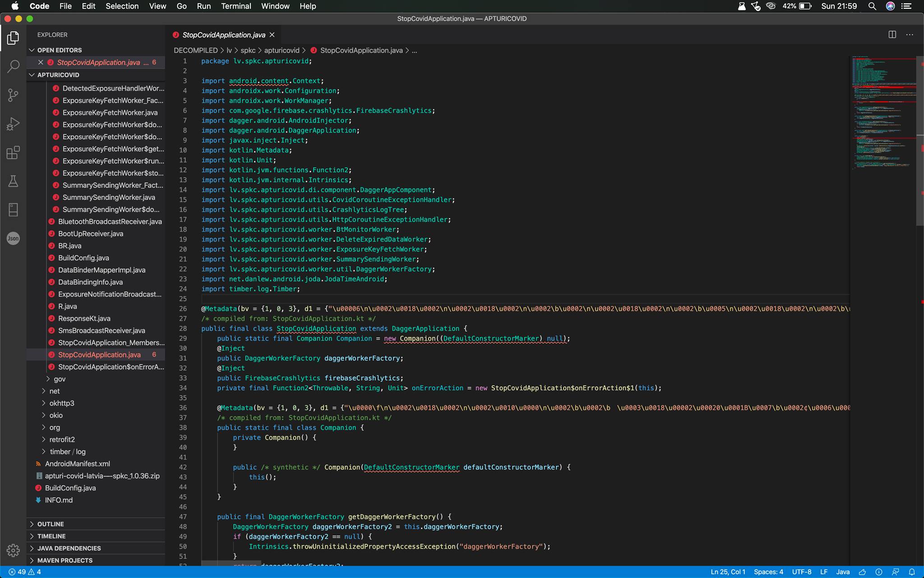Open the File menu
The width and height of the screenshot is (924, 578).
point(65,6)
